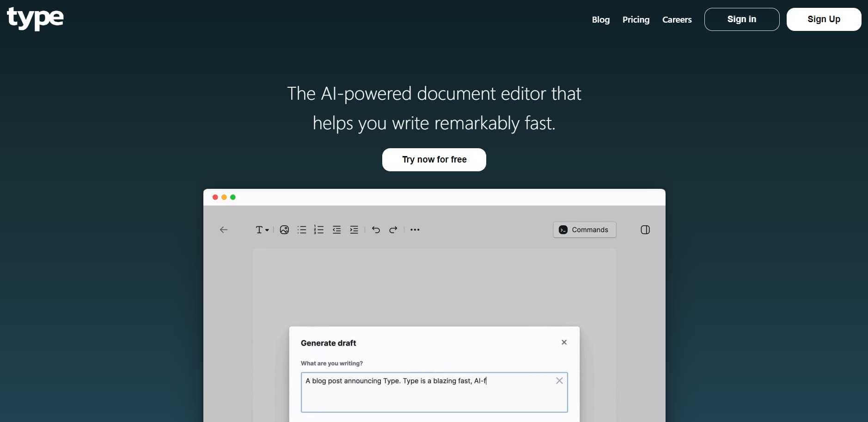
Task: Click the back arrow in editor
Action: [224, 229]
